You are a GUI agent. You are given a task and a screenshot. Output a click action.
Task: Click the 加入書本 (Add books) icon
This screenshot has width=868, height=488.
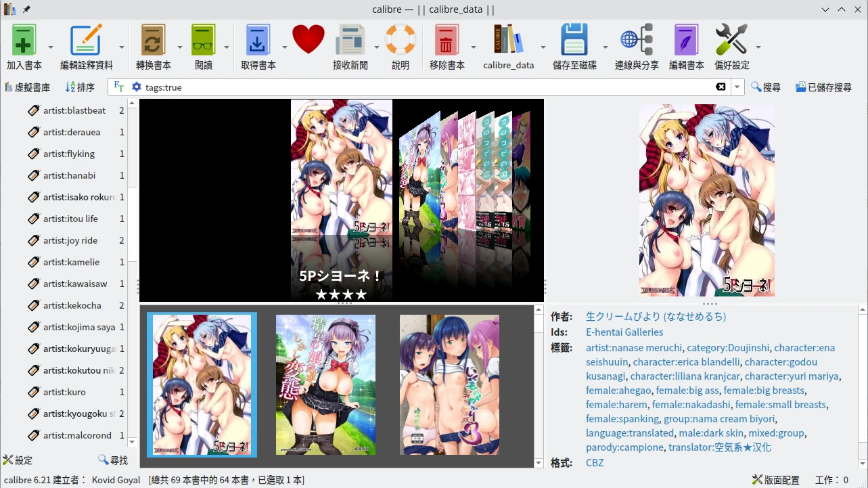(24, 40)
